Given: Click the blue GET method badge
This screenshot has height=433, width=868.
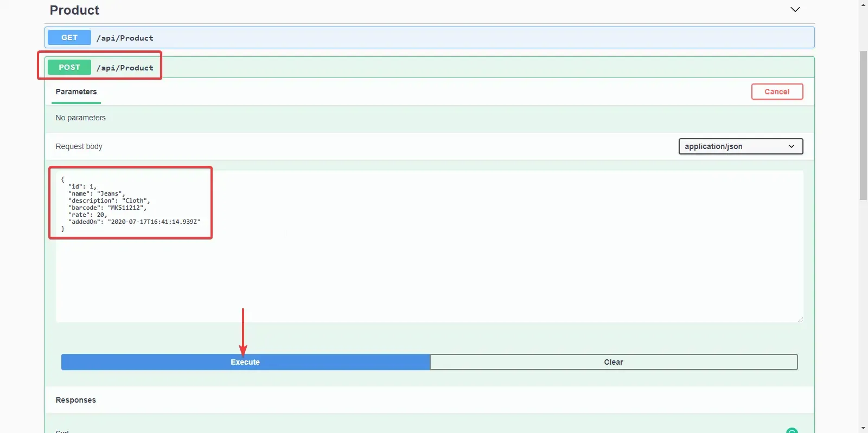Looking at the screenshot, I should tap(69, 37).
